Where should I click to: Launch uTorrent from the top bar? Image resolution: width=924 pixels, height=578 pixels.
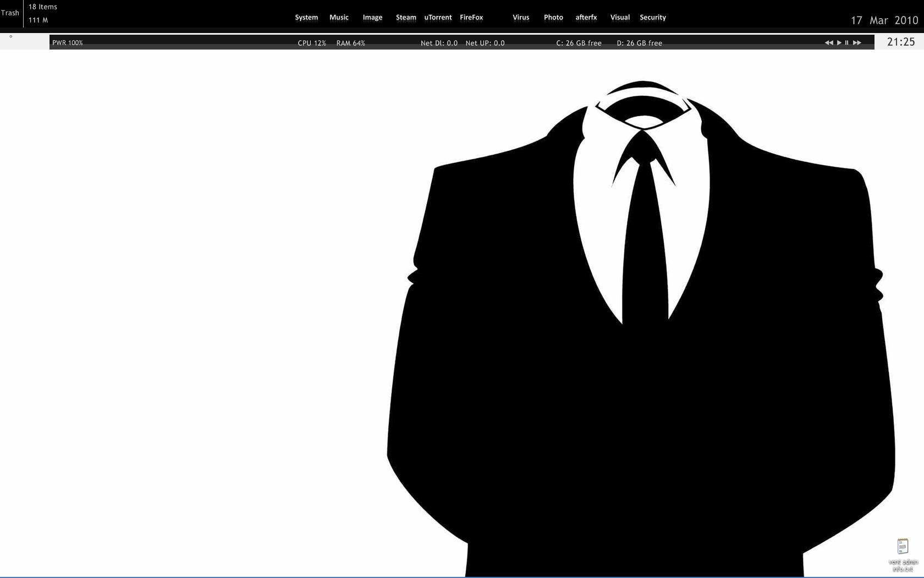[438, 18]
